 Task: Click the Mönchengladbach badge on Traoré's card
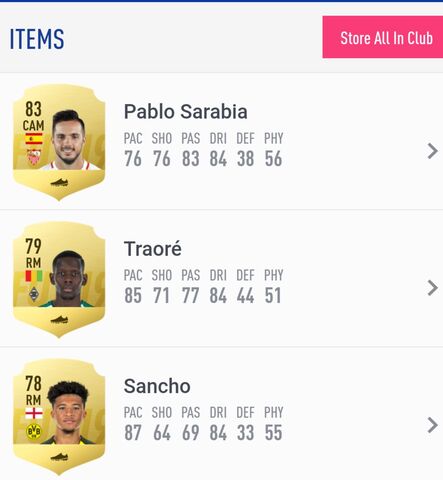click(x=34, y=294)
